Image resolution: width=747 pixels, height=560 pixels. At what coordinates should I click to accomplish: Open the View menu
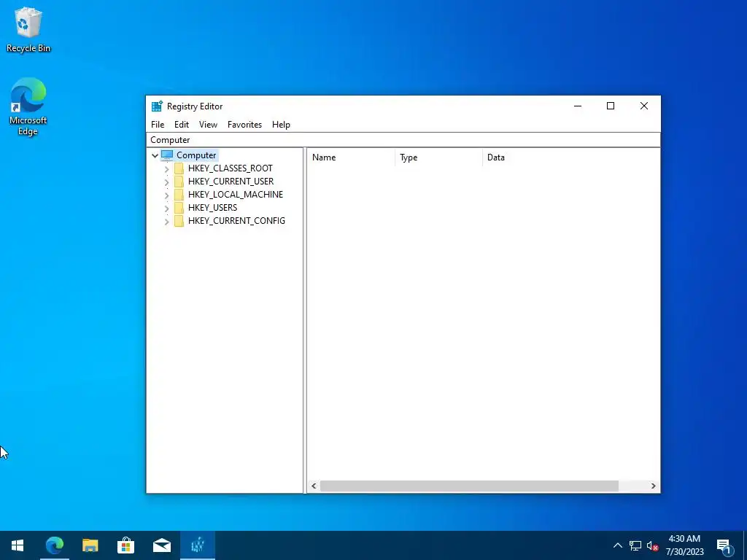click(208, 125)
